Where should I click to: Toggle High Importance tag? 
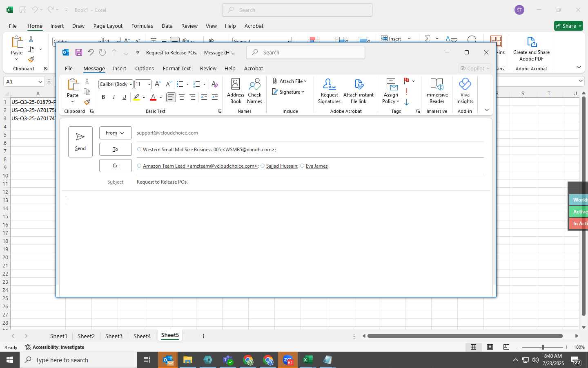click(x=407, y=92)
